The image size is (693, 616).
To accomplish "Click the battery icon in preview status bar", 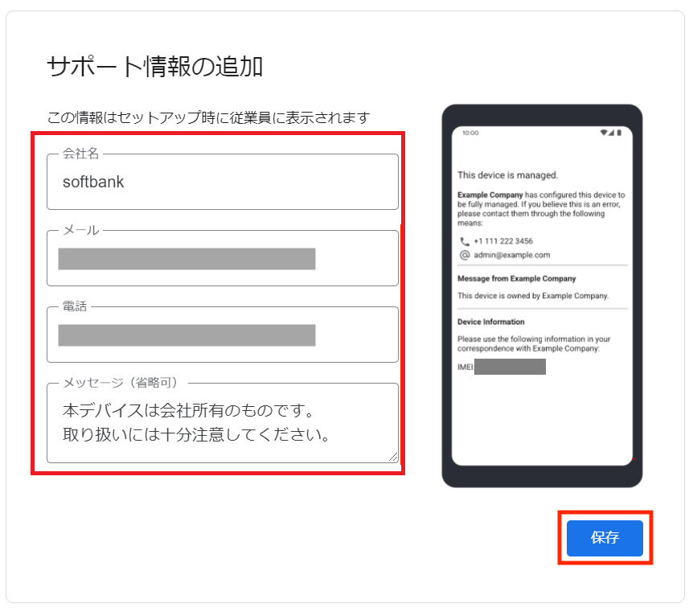I will (619, 133).
